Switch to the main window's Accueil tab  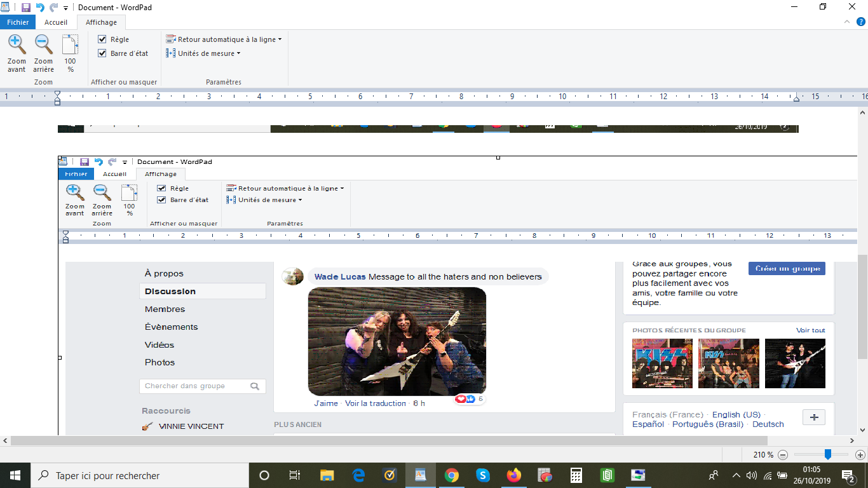click(x=56, y=22)
